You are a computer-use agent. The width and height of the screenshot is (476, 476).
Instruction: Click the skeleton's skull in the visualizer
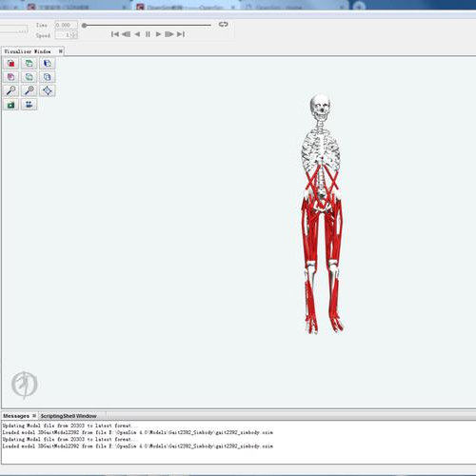[320, 107]
